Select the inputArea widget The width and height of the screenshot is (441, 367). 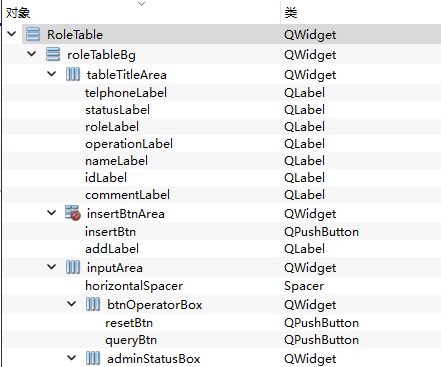[x=115, y=268]
